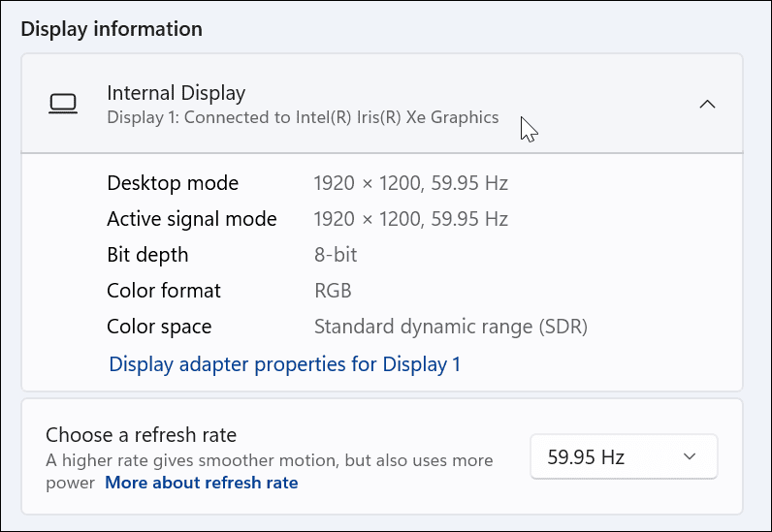Open Display adapter properties for Display 1
Viewport: 772px width, 532px height.
284,364
